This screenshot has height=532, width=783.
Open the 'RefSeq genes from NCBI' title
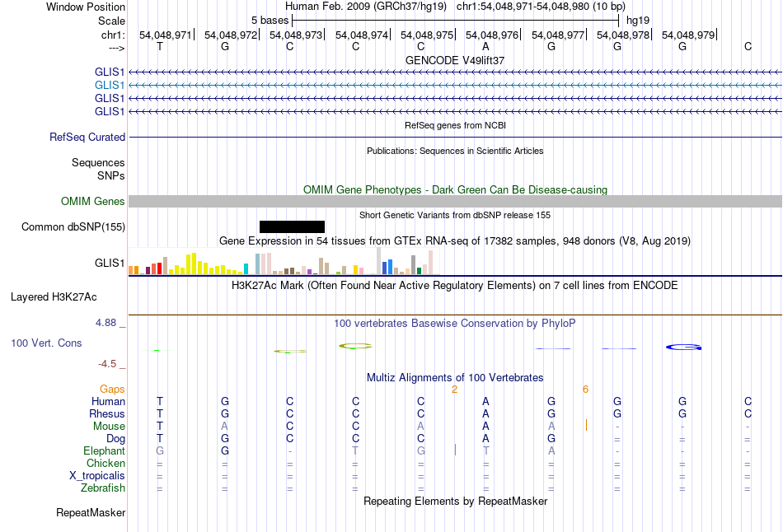[455, 125]
